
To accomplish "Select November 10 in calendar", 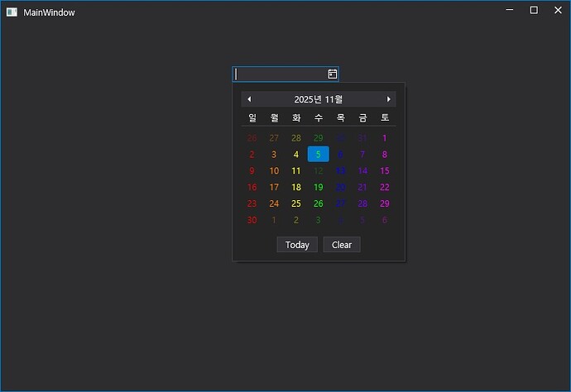I will [274, 170].
